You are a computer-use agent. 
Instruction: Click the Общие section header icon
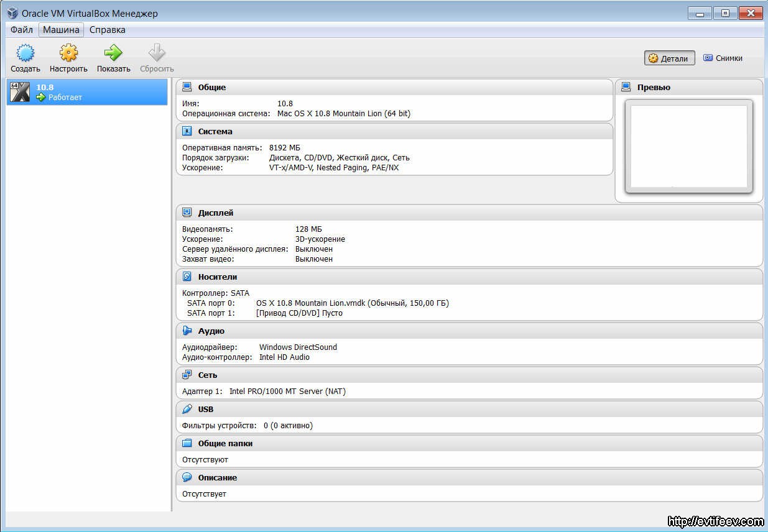click(187, 87)
